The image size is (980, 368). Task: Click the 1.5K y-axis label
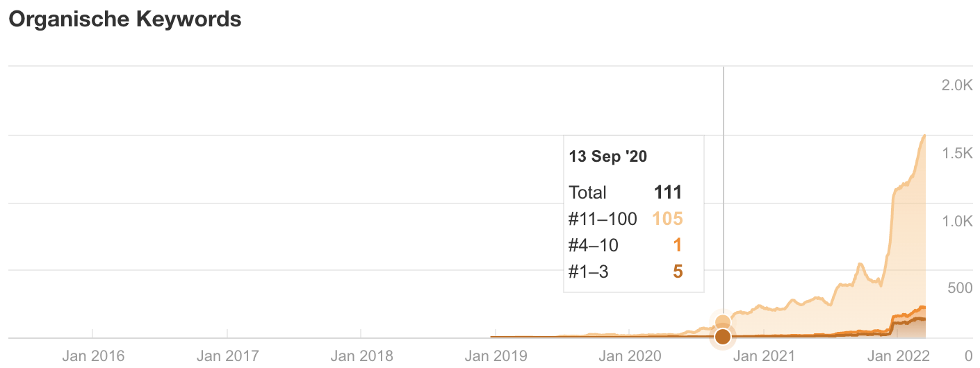pyautogui.click(x=956, y=153)
